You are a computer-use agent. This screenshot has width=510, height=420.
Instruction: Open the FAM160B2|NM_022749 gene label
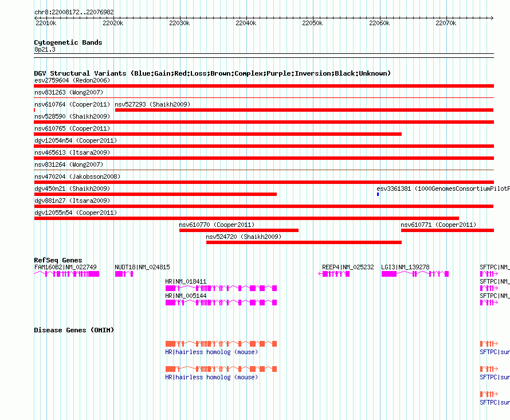tap(65, 267)
